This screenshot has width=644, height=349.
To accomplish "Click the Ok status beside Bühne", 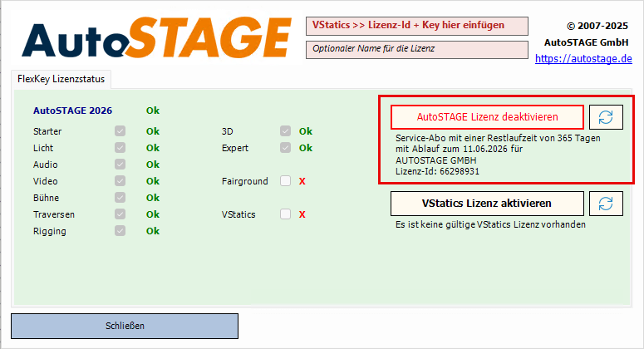I will [153, 198].
